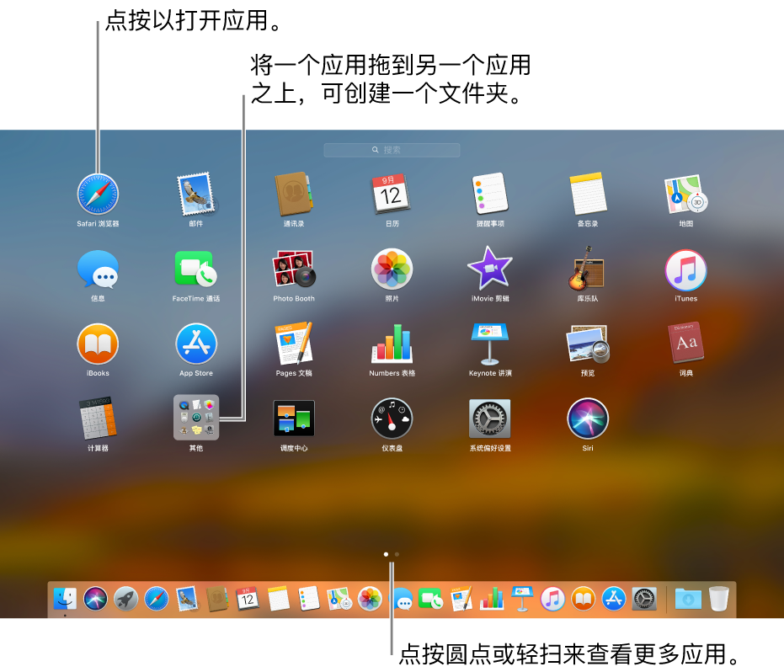Launch the 仪表盘 Dashboard app

(392, 419)
